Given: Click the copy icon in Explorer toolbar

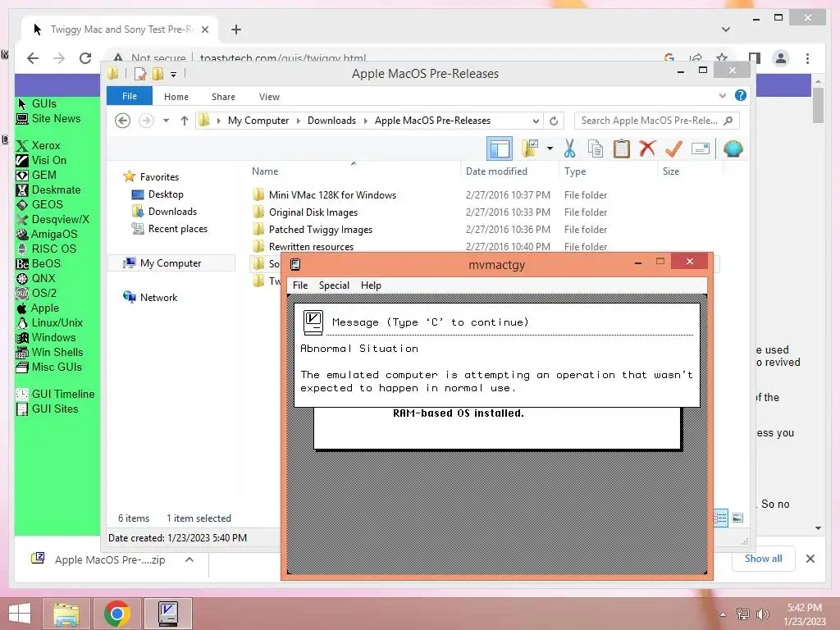Looking at the screenshot, I should [x=596, y=148].
